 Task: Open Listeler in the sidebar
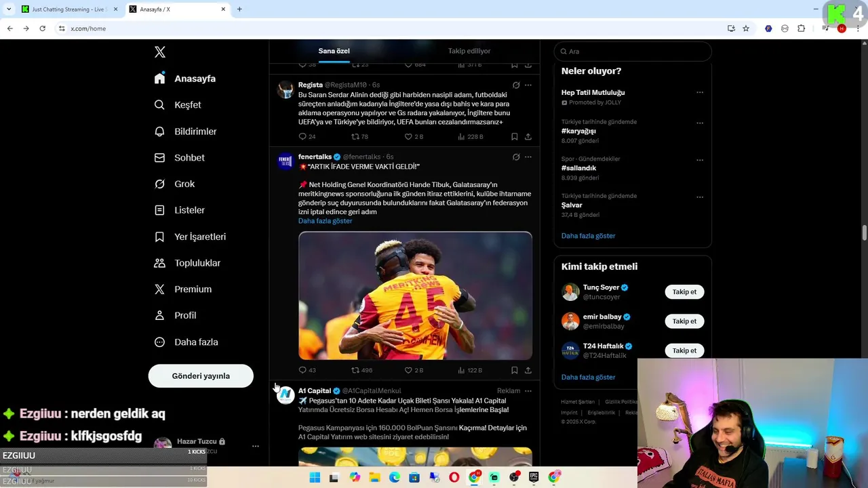pos(179,210)
